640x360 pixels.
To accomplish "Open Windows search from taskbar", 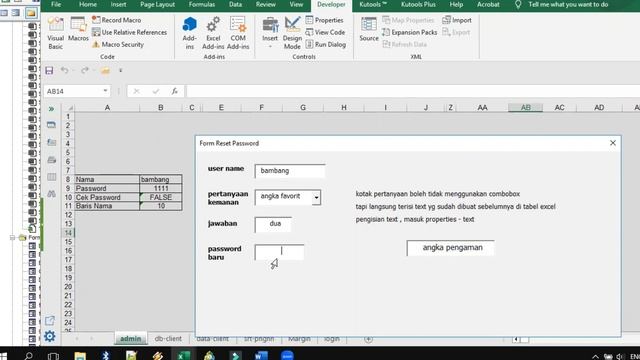I will point(29,356).
